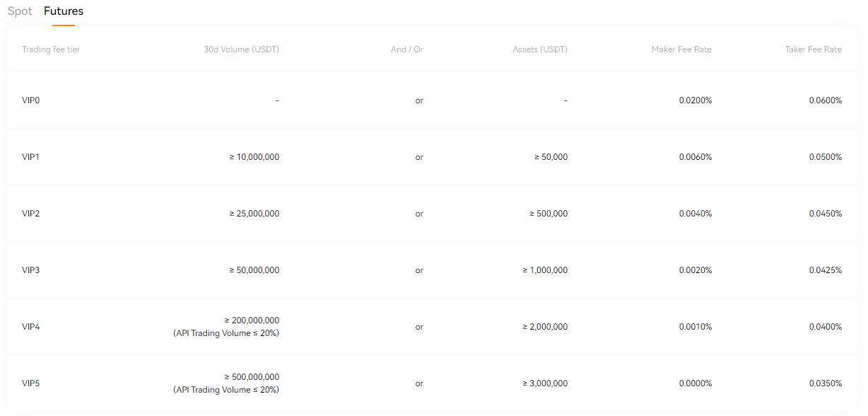Screen dimensions: 868x416
Task: Click the Maker Fee Rate column header
Action: pos(681,50)
